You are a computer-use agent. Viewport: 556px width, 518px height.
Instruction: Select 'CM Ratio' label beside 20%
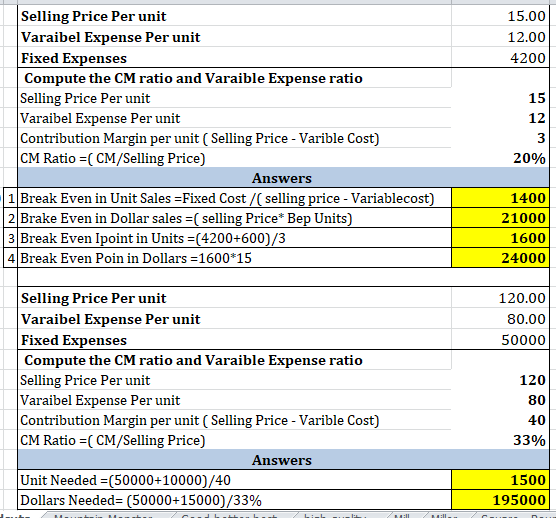click(x=113, y=158)
